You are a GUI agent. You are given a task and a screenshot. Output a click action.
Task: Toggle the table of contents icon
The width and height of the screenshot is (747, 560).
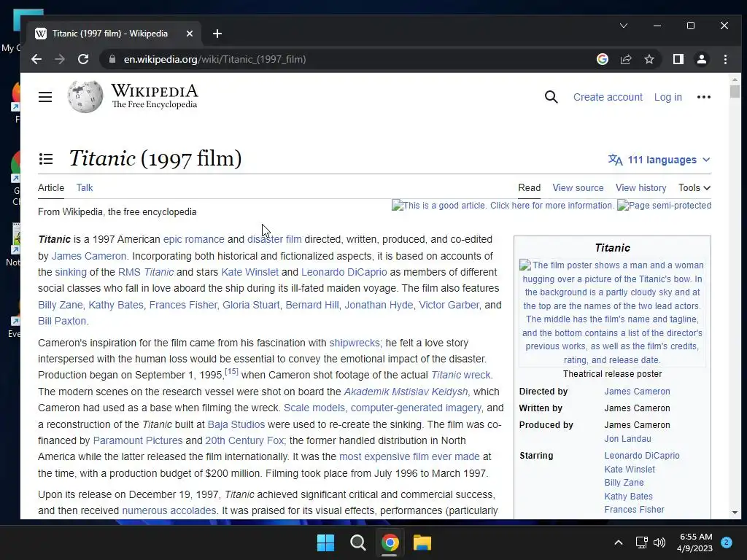(x=46, y=158)
